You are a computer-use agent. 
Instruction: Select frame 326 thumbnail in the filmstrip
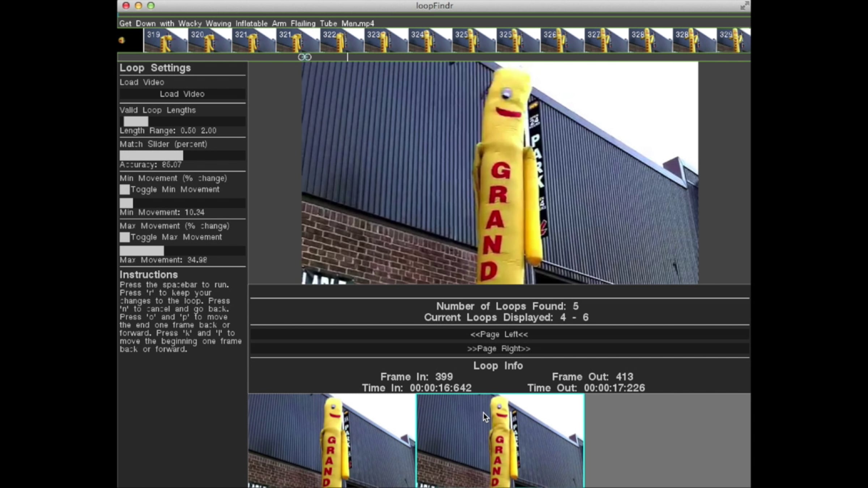(563, 40)
